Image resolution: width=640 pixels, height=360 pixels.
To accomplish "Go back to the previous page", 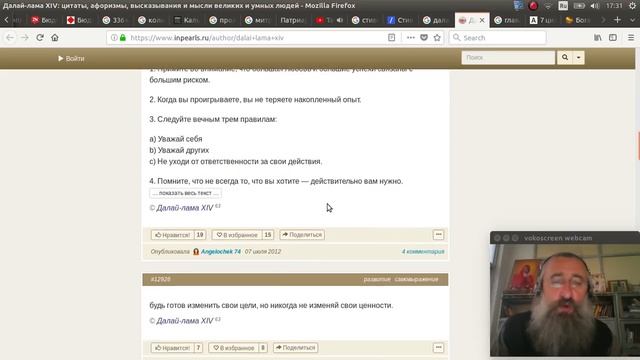I will tap(10, 38).
